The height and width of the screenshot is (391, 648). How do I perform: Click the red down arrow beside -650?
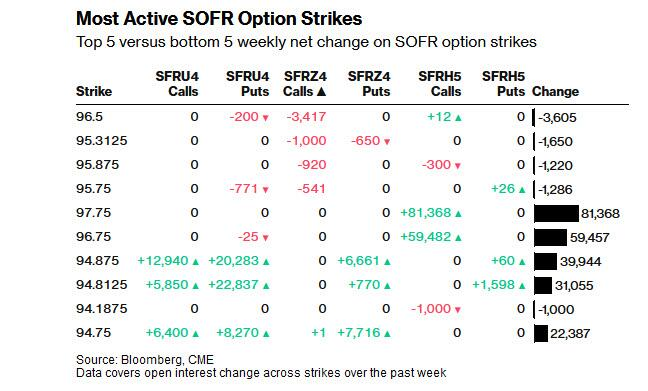click(387, 142)
